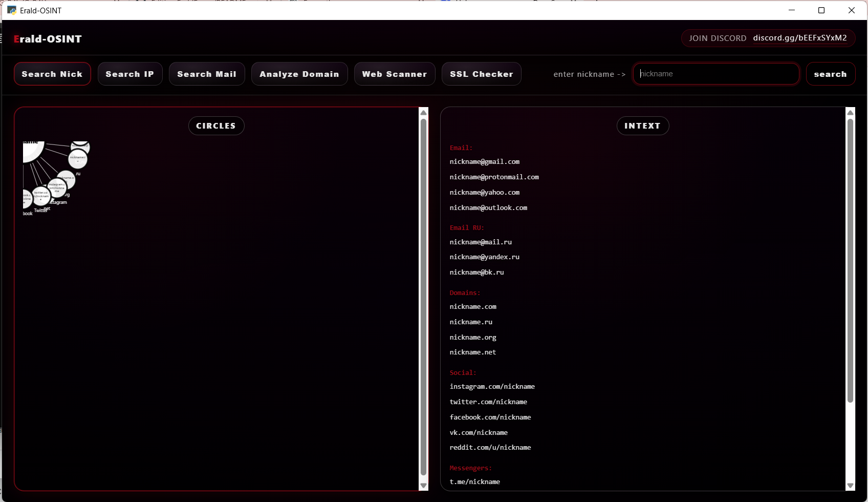Select the Search Nick tab

point(52,74)
